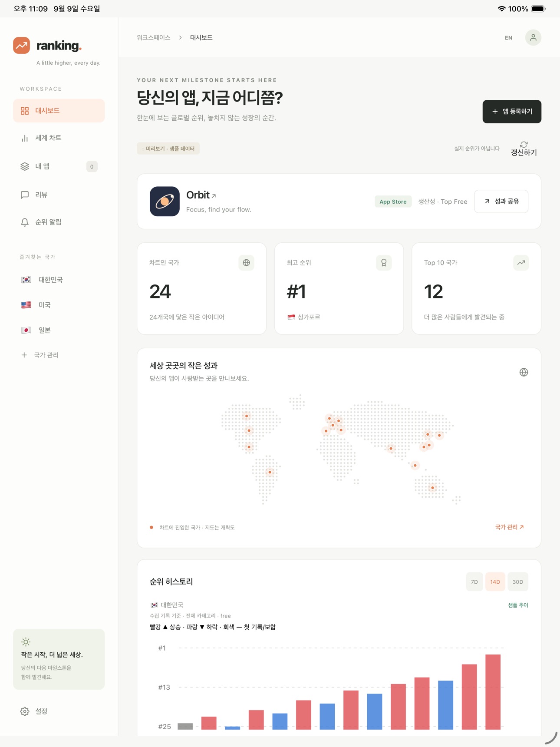Click the globe icon in the map card
Screen dimensions: 560x747
pyautogui.click(x=524, y=372)
